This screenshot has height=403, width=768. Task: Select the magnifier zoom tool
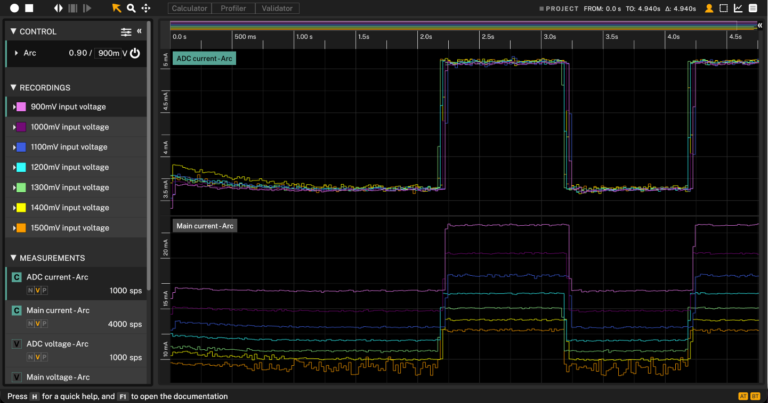131,8
